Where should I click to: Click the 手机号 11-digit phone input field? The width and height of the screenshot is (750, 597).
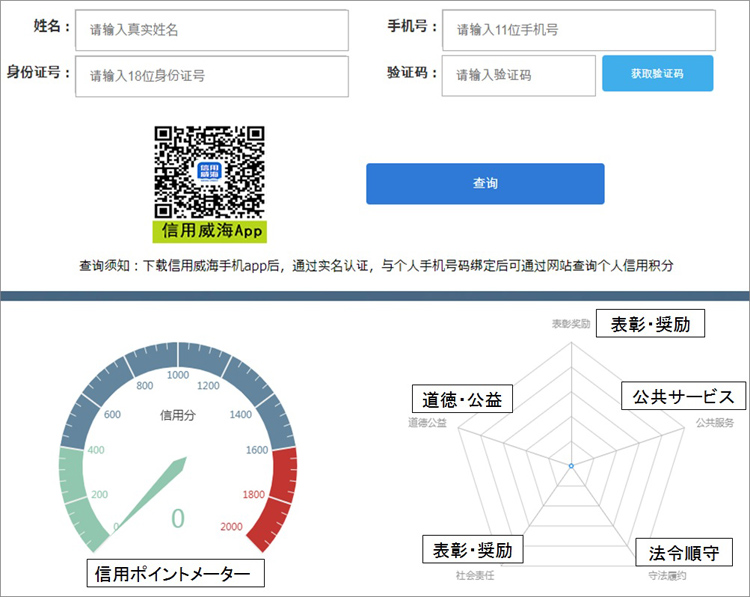pyautogui.click(x=579, y=30)
